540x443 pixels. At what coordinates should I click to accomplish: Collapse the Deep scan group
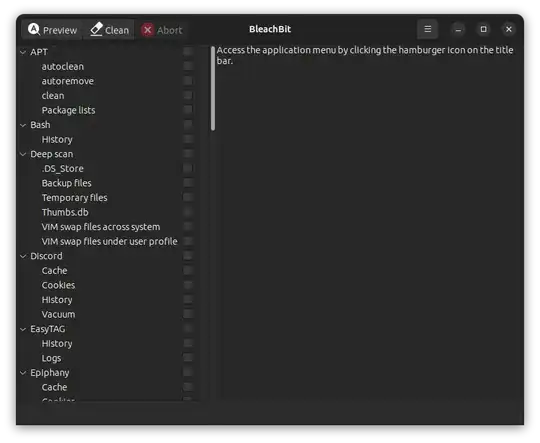pyautogui.click(x=23, y=154)
